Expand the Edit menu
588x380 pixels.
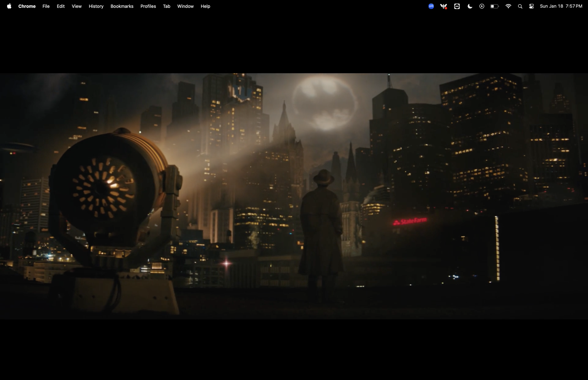click(x=61, y=6)
